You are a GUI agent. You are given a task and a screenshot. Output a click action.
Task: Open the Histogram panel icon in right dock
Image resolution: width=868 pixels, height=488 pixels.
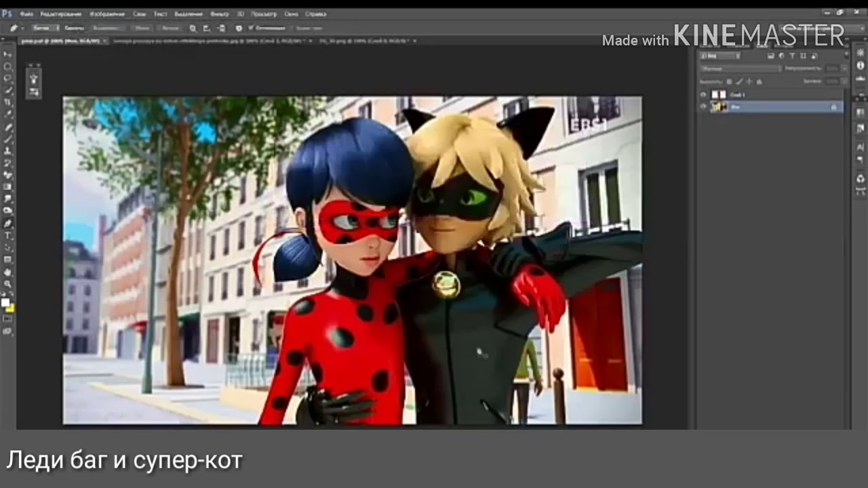[x=861, y=78]
